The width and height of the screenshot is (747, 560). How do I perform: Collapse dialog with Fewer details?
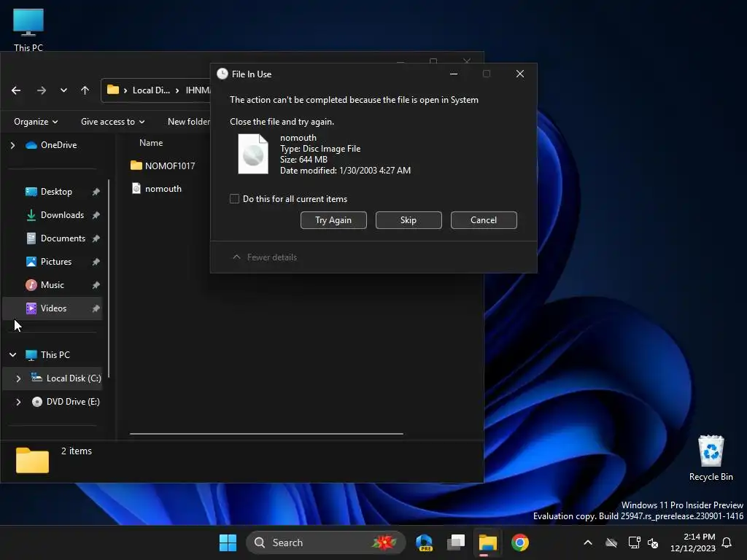click(265, 257)
